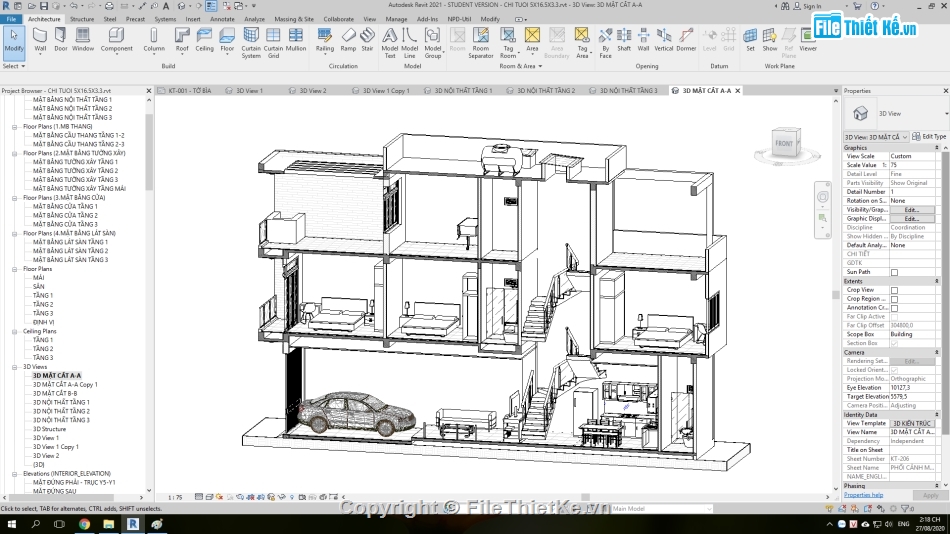The image size is (950, 534).
Task: Select the Ramp tool
Action: [348, 40]
